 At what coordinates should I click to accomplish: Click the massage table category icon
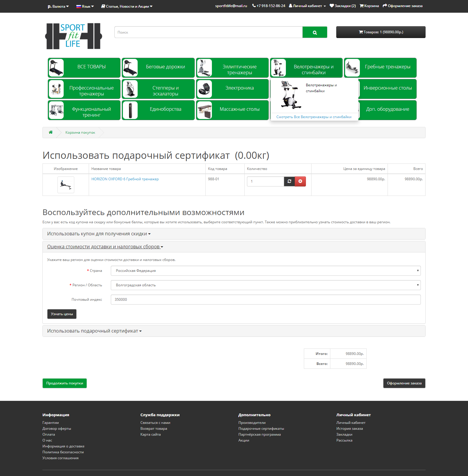pyautogui.click(x=204, y=110)
